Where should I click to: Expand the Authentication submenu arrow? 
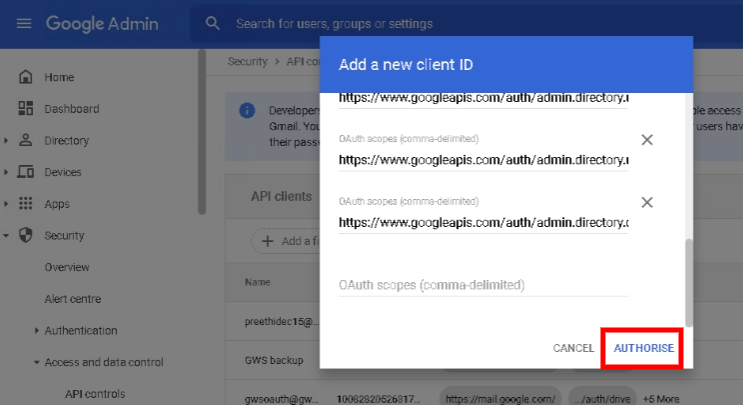[36, 331]
